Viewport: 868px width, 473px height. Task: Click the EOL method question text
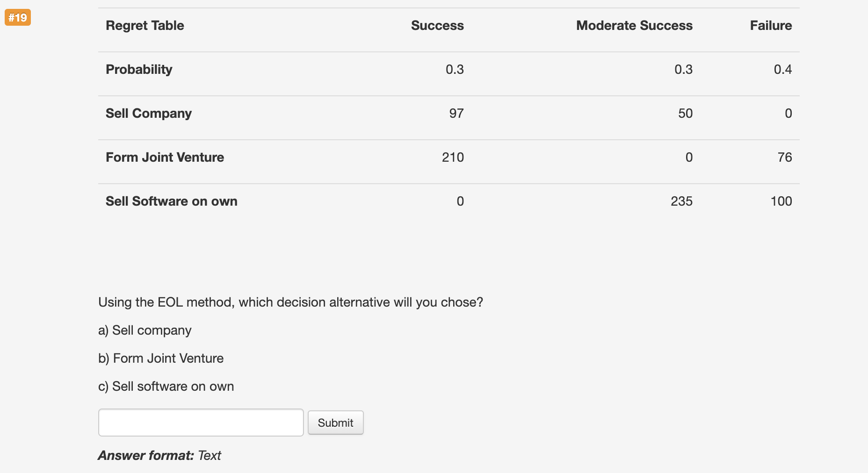[x=290, y=302]
